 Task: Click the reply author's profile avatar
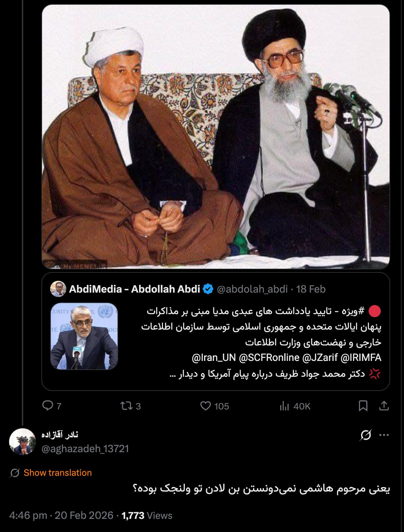tap(23, 442)
